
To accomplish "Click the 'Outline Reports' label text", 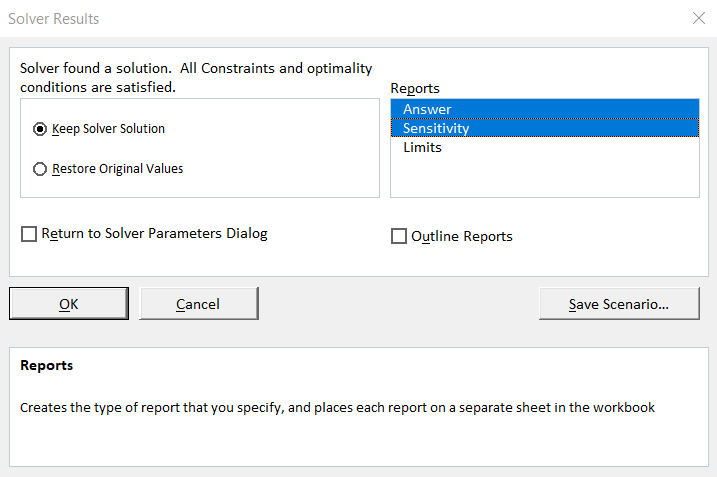I will pos(461,236).
